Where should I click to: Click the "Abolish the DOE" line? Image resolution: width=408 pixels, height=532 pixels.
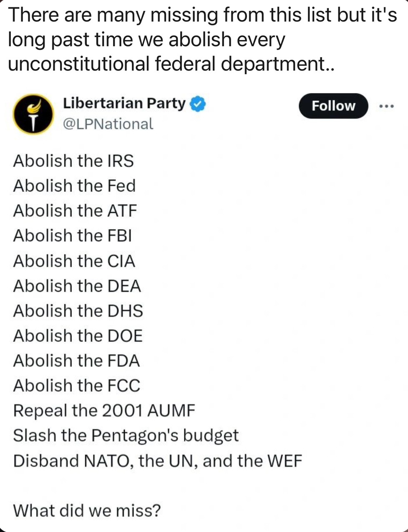tap(78, 336)
